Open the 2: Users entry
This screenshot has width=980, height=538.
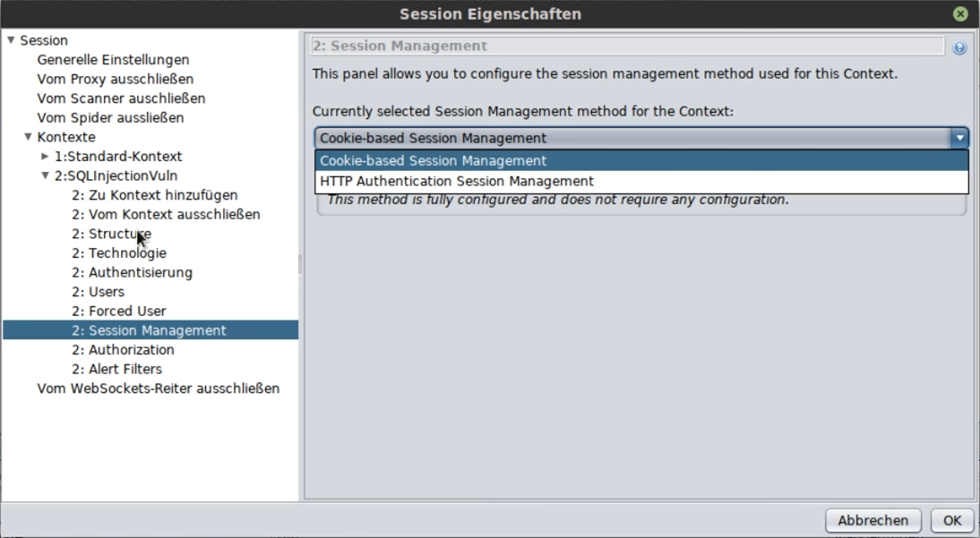[98, 292]
